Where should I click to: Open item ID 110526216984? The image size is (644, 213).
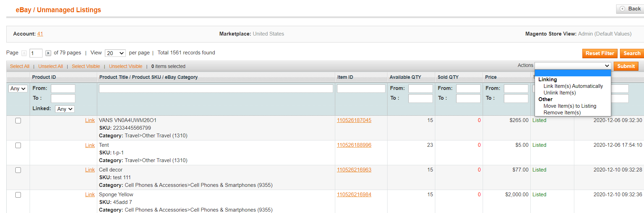pos(354,195)
